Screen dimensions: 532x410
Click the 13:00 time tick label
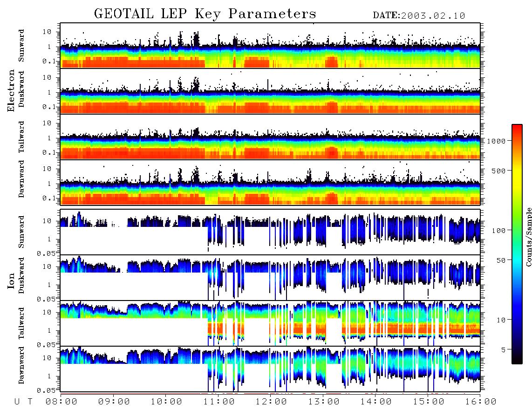click(324, 402)
